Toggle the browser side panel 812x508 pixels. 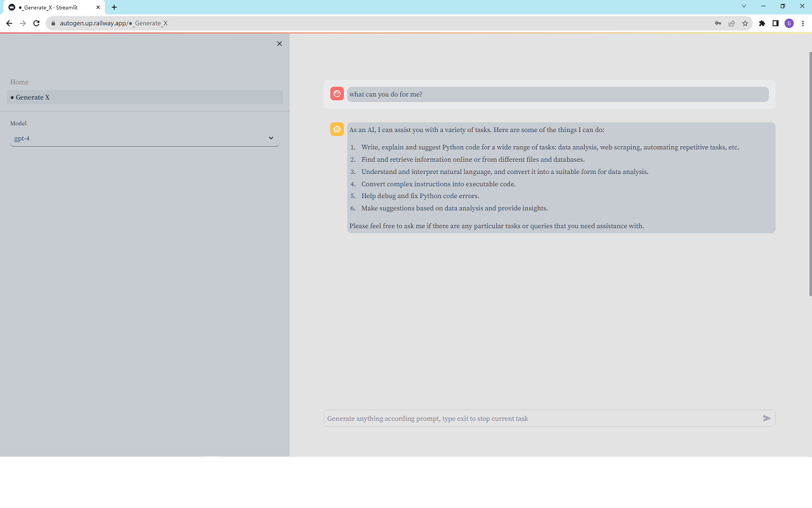775,23
